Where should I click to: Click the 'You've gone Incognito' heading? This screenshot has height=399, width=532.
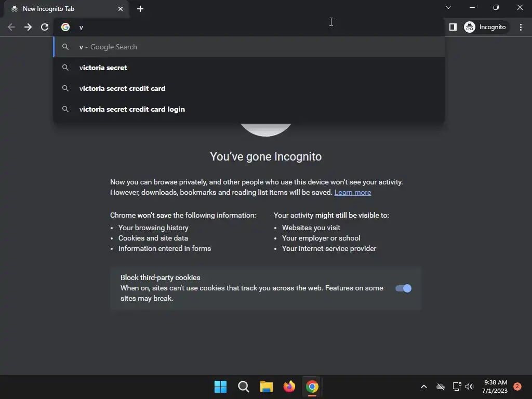[x=265, y=156]
